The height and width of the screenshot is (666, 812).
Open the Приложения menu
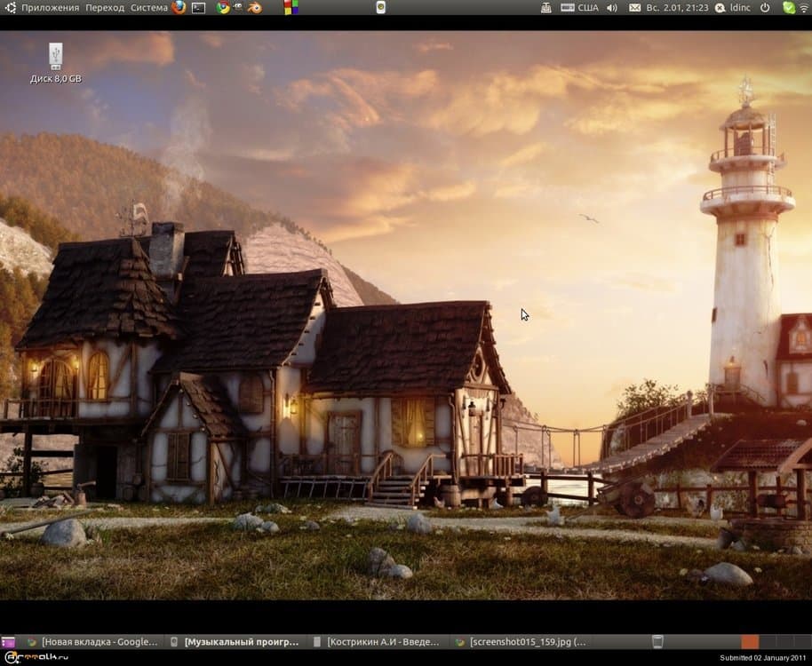coord(51,8)
